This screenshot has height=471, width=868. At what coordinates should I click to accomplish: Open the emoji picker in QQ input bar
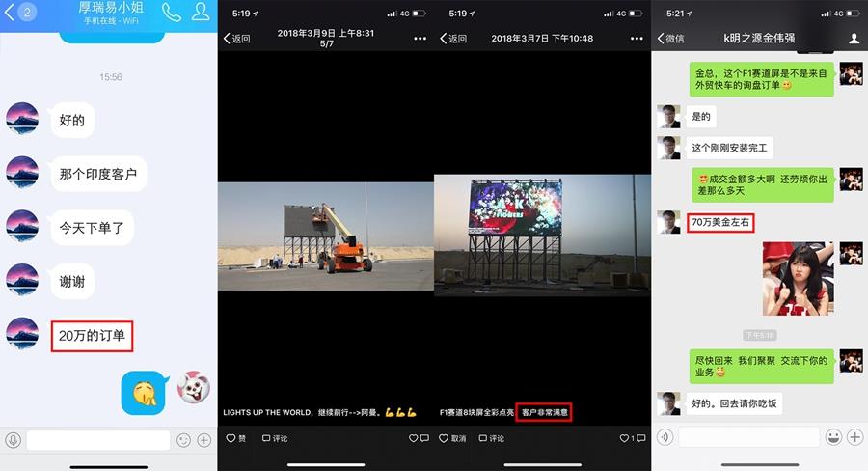[x=183, y=440]
